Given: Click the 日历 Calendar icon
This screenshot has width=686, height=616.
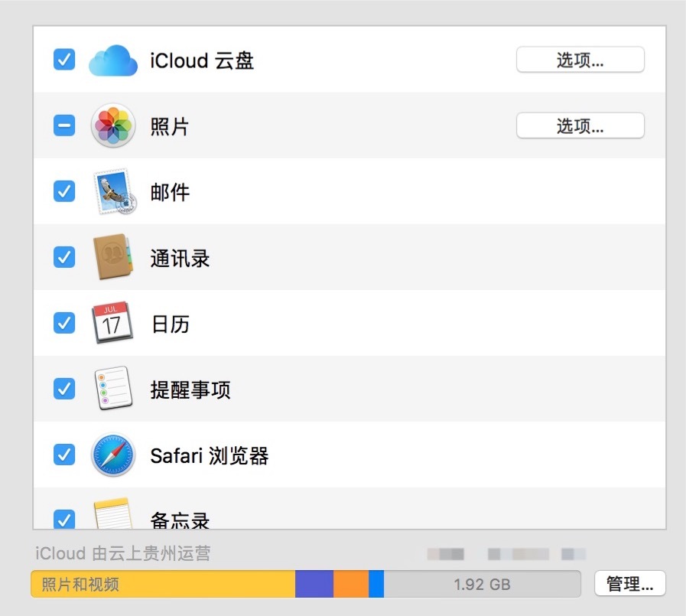Looking at the screenshot, I should point(112,323).
